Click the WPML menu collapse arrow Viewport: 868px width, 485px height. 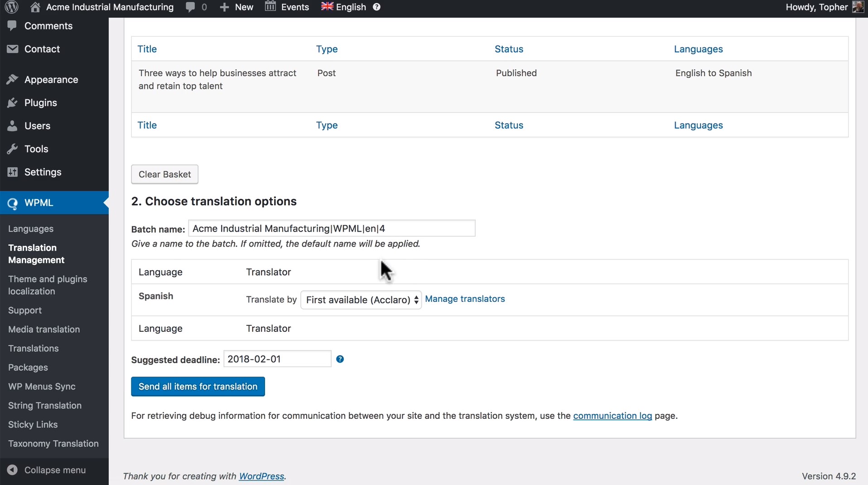coord(105,203)
